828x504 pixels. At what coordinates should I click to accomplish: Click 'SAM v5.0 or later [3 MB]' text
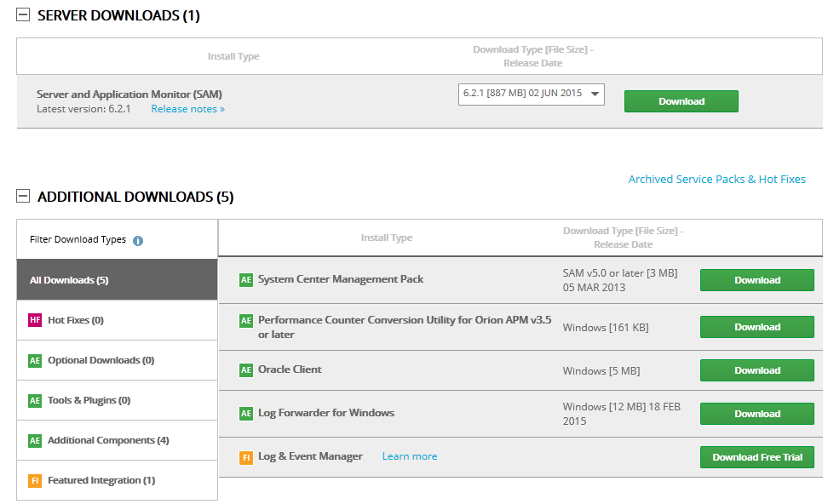point(620,272)
